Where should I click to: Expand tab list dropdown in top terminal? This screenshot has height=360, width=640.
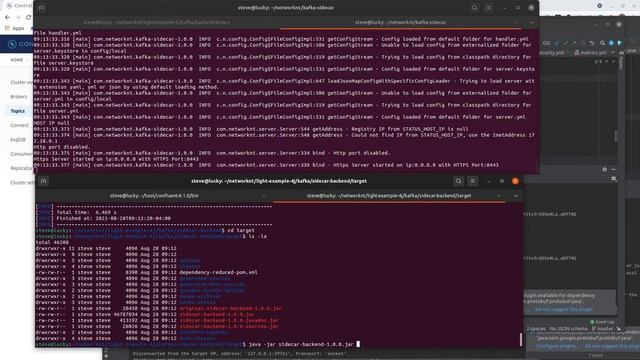[x=531, y=22]
